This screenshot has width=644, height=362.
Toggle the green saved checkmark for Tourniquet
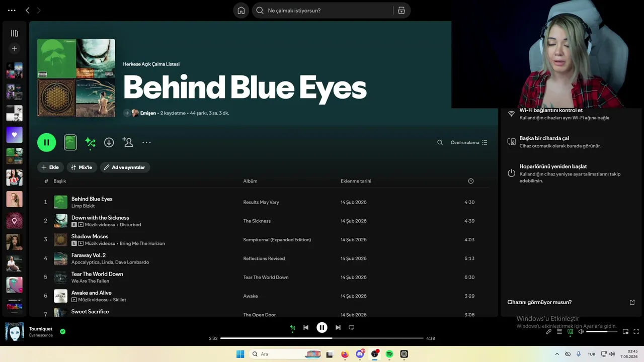63,332
